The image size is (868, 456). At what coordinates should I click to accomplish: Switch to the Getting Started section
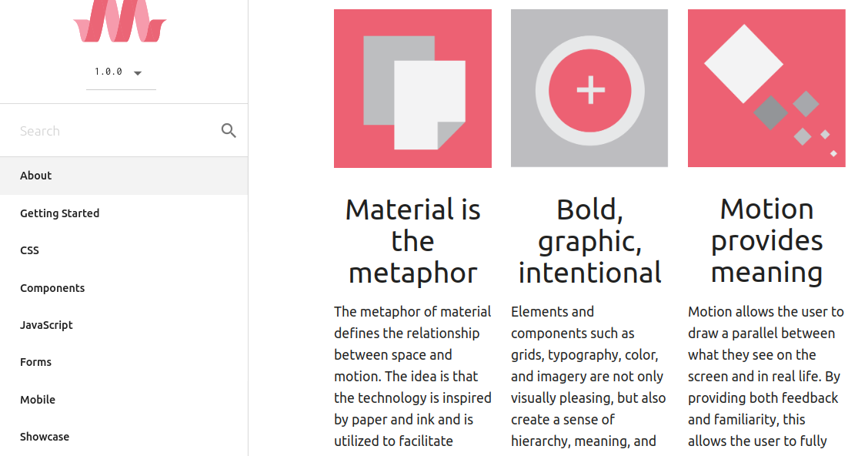tap(60, 213)
